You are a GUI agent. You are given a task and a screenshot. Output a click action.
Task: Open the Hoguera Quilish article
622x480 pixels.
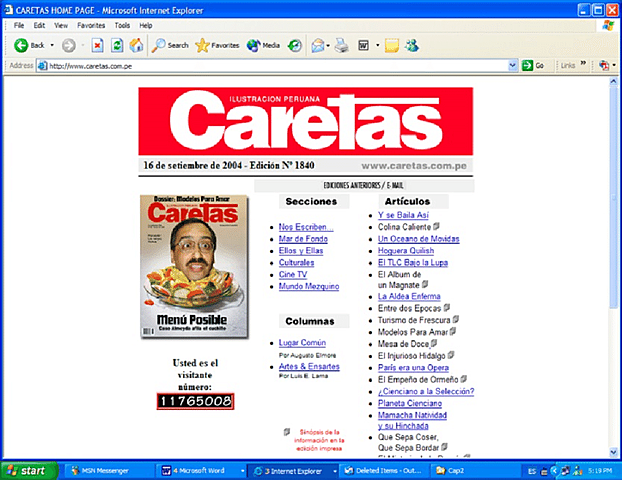(x=406, y=251)
